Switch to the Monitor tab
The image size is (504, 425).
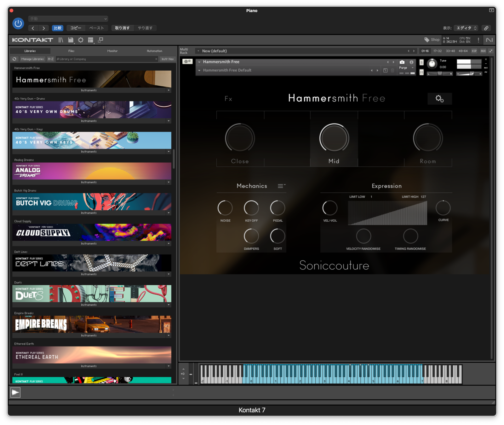click(x=112, y=51)
